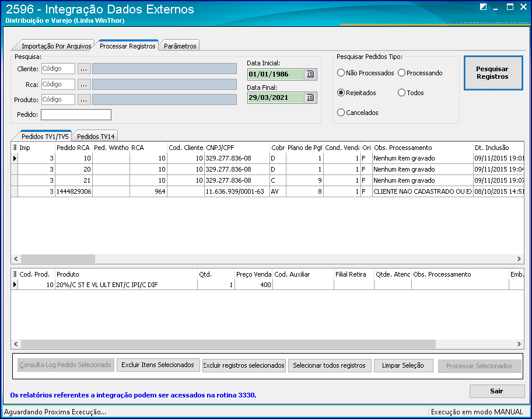Click items grid scroll left arrow
Image resolution: width=532 pixels, height=419 pixels.
(x=16, y=344)
